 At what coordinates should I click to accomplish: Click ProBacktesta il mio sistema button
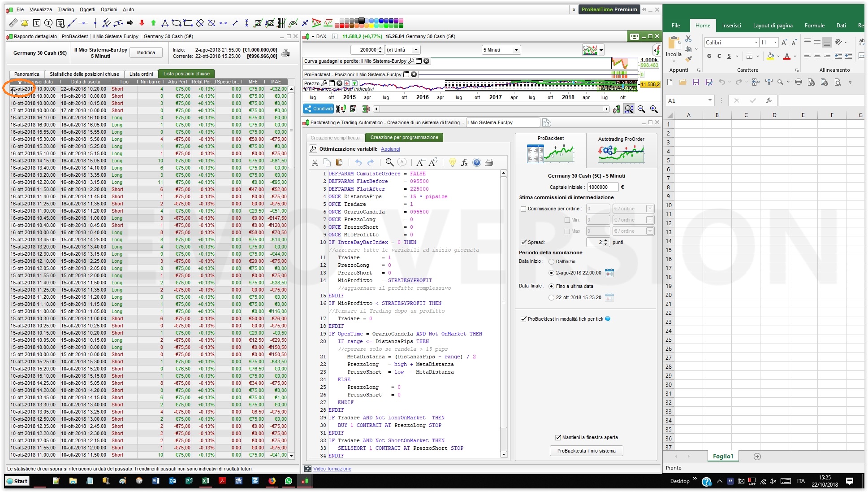coord(586,451)
